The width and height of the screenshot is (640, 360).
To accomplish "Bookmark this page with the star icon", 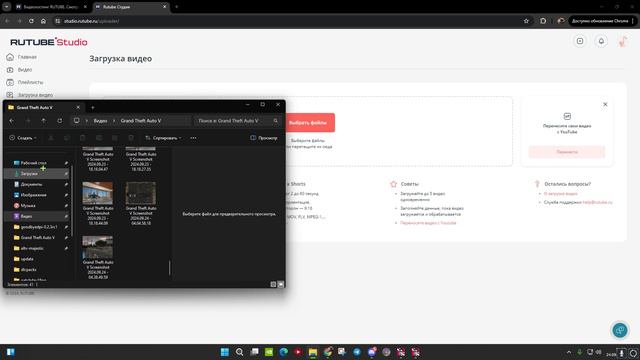I will 526,21.
